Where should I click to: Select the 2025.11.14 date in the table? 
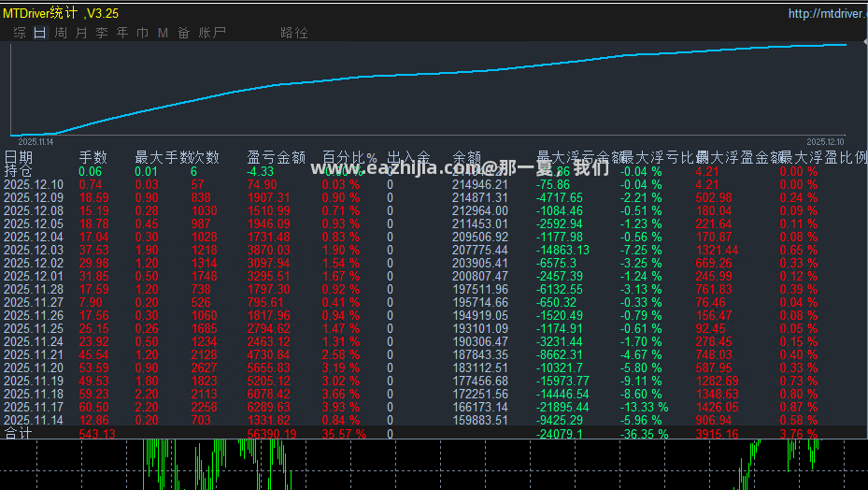pos(34,420)
